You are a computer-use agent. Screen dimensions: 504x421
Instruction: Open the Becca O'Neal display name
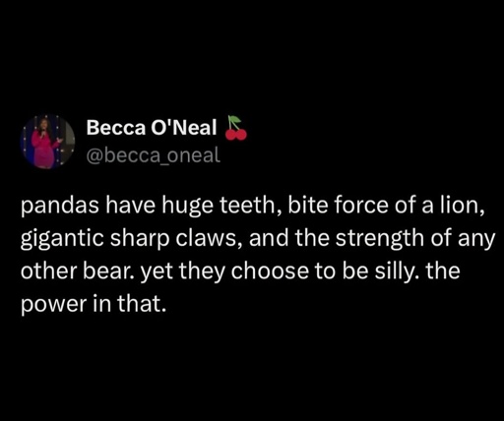tap(152, 128)
